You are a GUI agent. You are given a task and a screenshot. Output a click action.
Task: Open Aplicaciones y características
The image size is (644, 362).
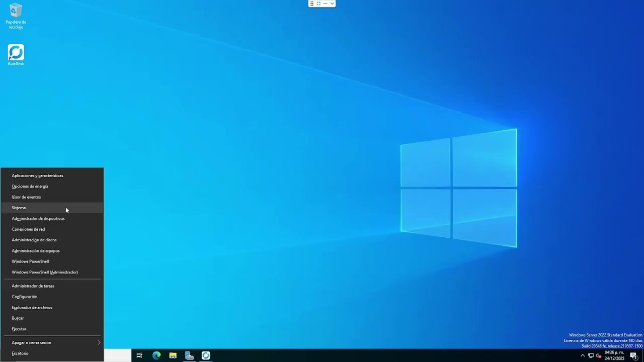click(x=52, y=175)
